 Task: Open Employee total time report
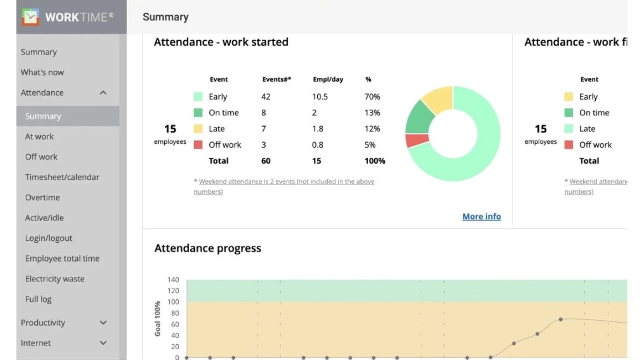(x=62, y=259)
